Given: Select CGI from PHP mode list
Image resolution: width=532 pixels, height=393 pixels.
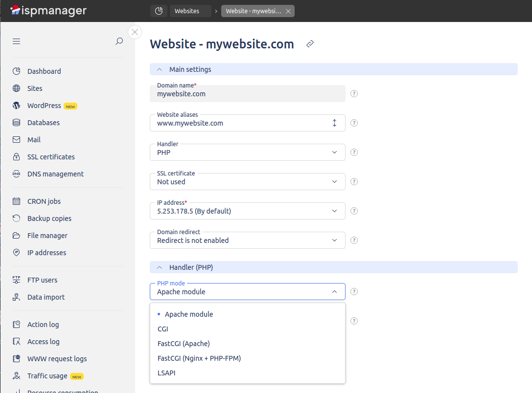Looking at the screenshot, I should pyautogui.click(x=163, y=329).
